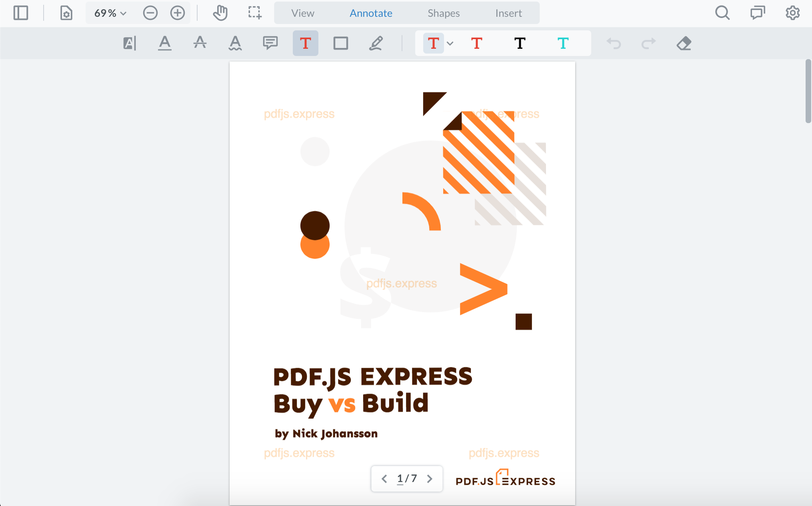The width and height of the screenshot is (812, 506).
Task: Redo the last annotation
Action: (649, 43)
